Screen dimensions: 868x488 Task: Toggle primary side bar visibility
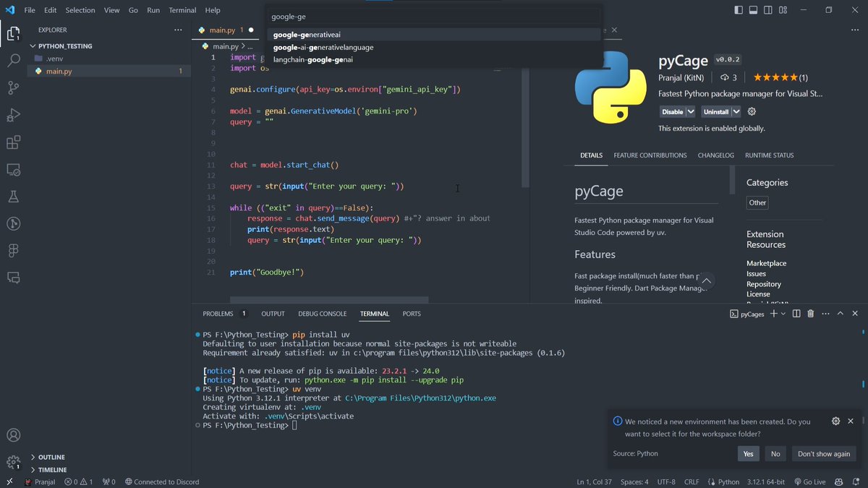click(x=739, y=10)
